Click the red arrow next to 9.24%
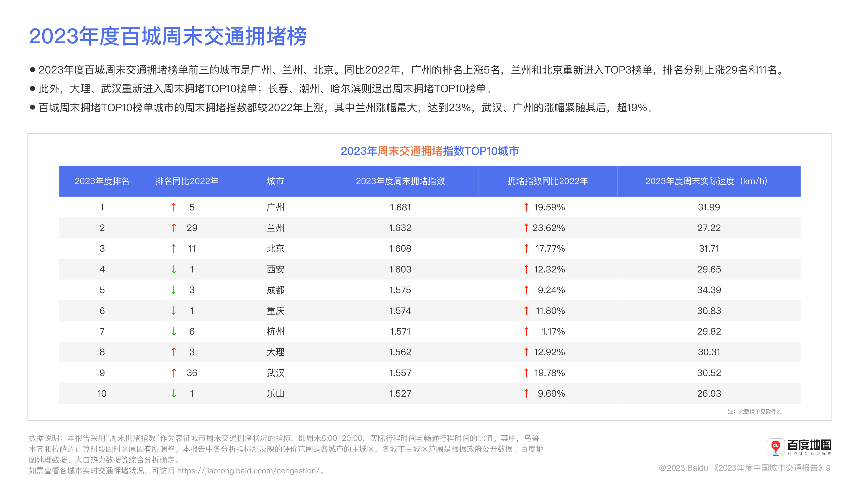 (526, 290)
